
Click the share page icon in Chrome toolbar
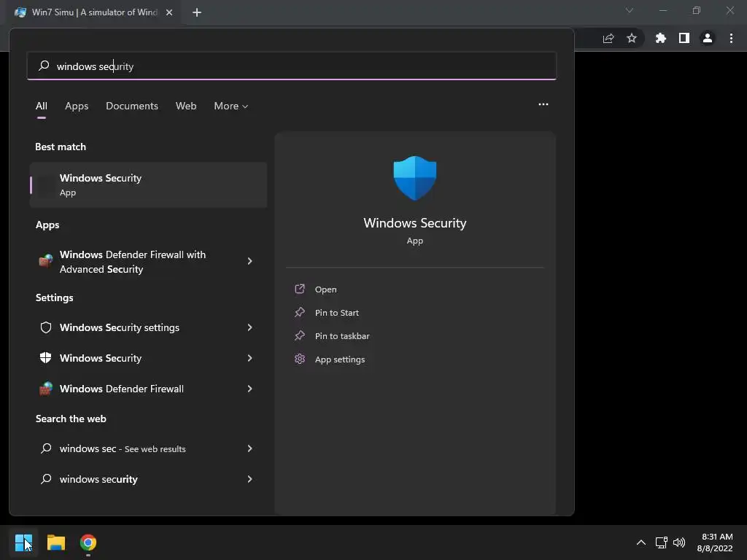pos(608,39)
